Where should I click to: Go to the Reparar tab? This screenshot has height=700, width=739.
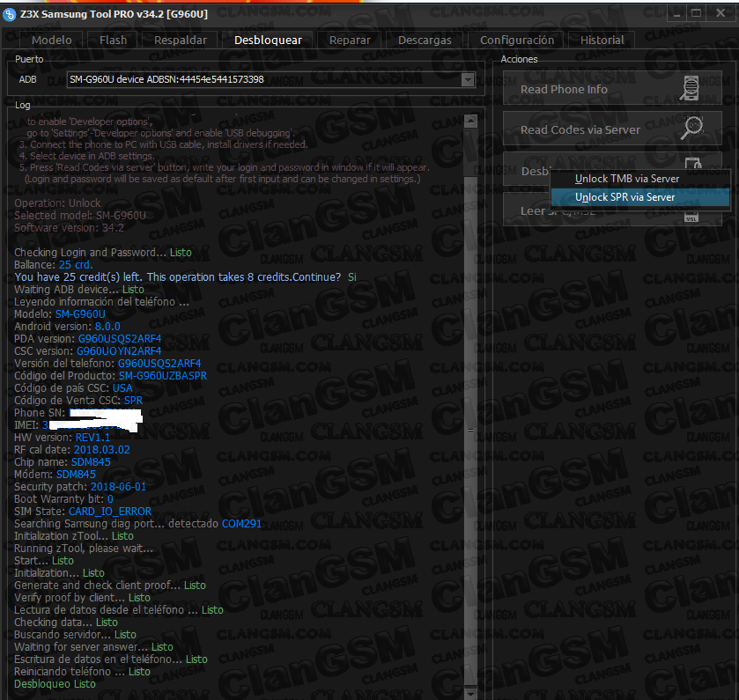(350, 40)
